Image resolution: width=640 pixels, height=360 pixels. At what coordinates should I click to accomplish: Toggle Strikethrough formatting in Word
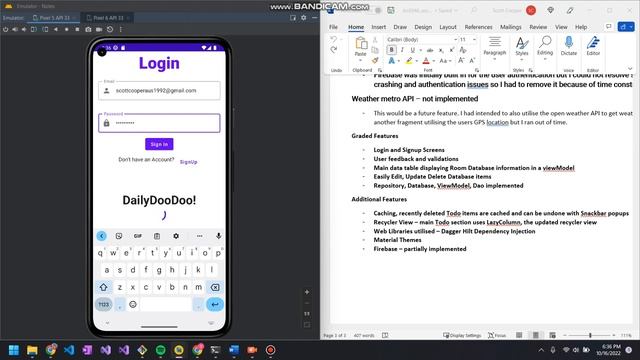point(430,50)
